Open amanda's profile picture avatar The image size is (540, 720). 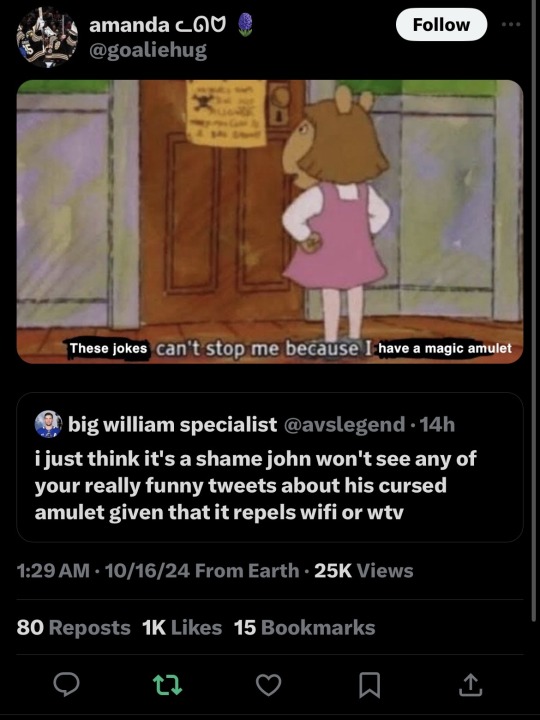point(47,37)
